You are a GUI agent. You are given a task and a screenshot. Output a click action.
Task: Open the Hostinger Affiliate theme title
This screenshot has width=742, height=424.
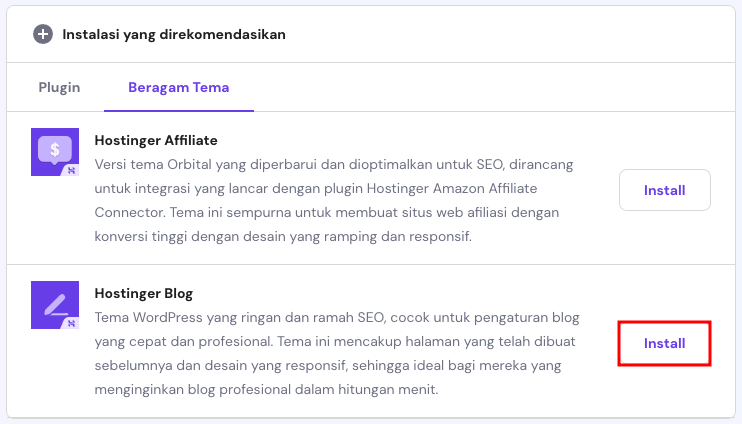156,140
